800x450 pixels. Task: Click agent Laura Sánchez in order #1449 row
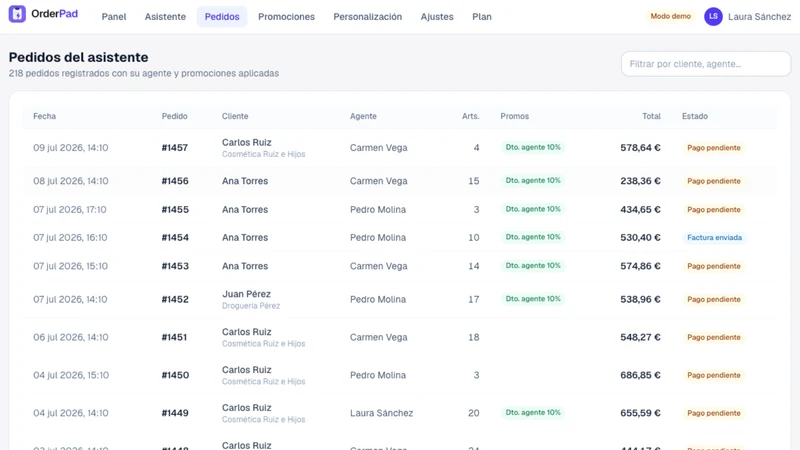click(x=382, y=413)
